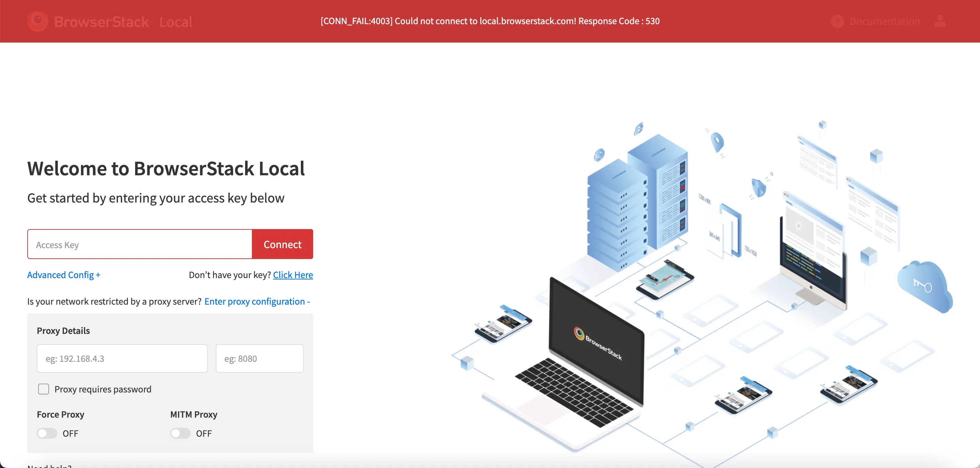The height and width of the screenshot is (468, 980).
Task: Check Proxy requires password box
Action: click(44, 389)
